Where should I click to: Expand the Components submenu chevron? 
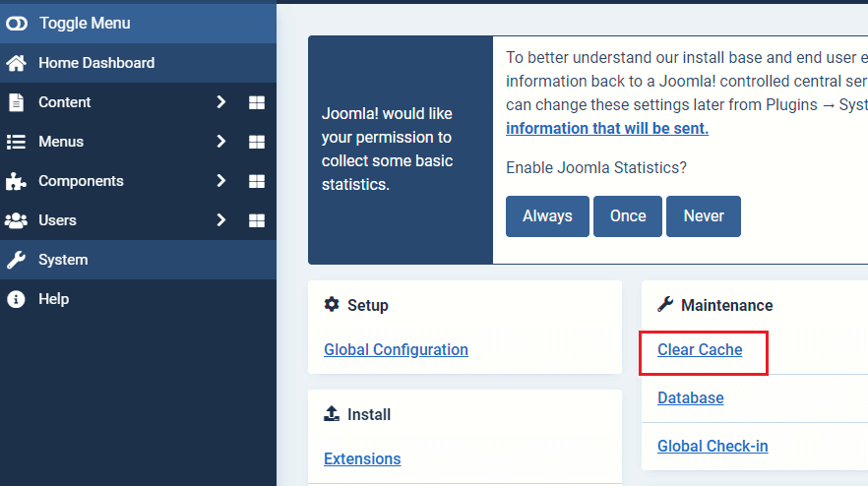point(221,181)
